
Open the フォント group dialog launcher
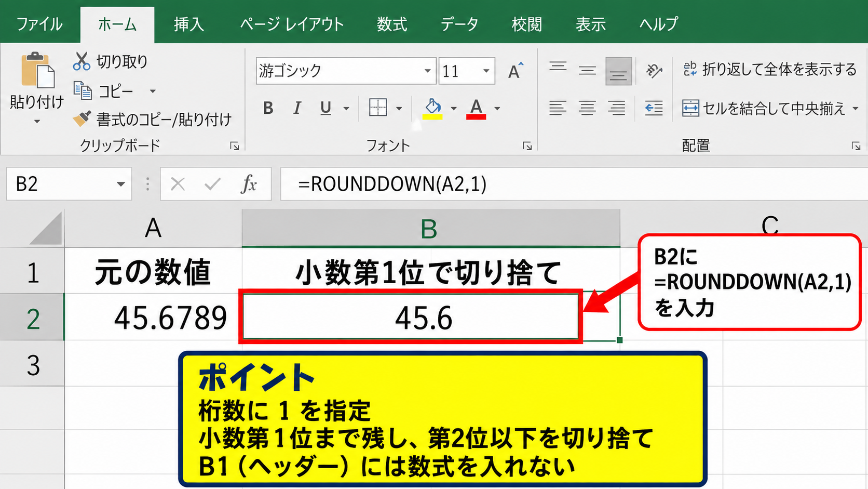527,146
